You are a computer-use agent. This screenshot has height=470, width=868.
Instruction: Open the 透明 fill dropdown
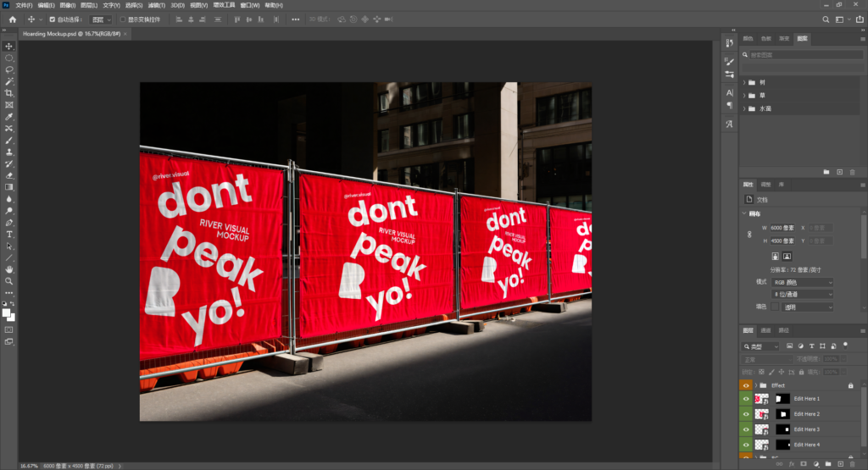808,307
